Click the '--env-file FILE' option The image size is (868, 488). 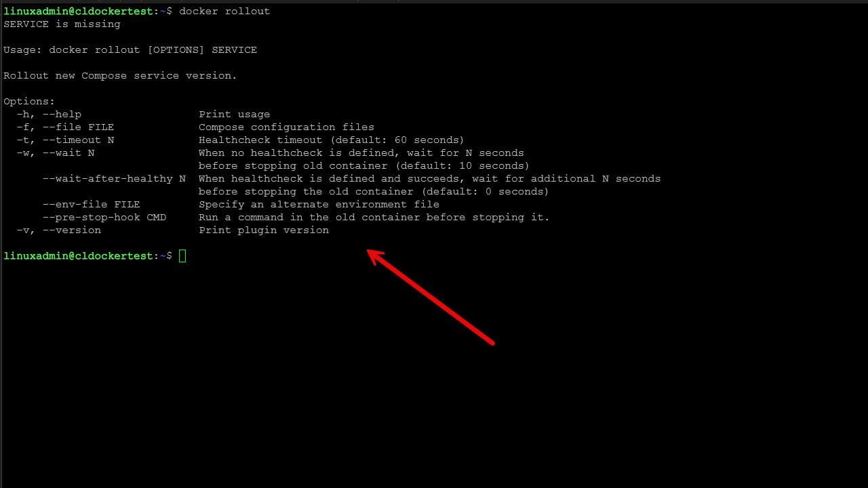(x=91, y=204)
